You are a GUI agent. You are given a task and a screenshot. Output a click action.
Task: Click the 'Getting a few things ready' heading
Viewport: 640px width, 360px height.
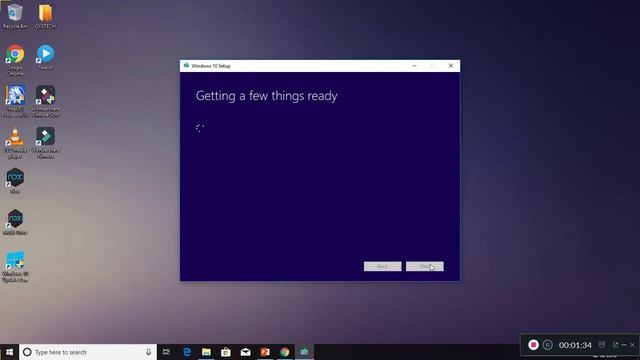[x=267, y=96]
